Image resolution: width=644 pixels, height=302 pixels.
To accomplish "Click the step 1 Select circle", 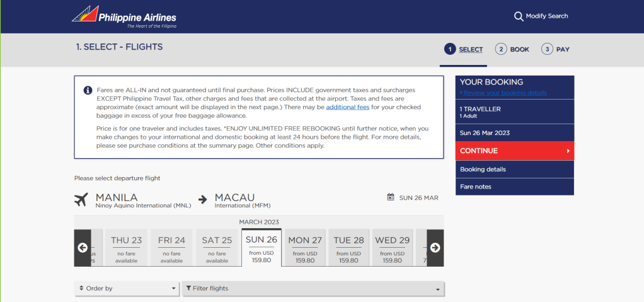I will (x=449, y=49).
